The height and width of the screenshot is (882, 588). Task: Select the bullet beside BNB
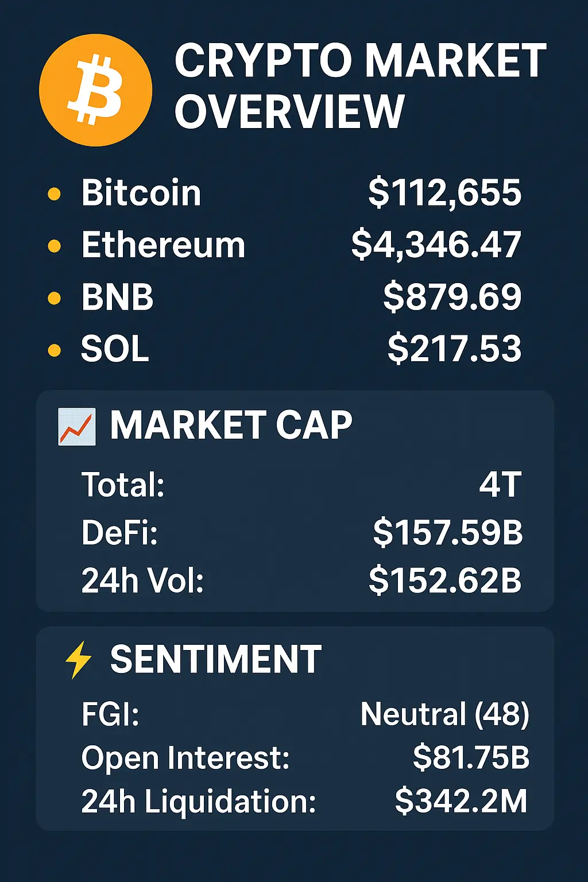click(54, 298)
